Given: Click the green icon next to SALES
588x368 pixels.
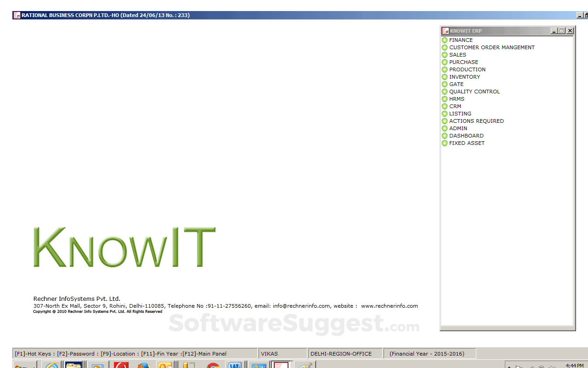Looking at the screenshot, I should tap(445, 55).
